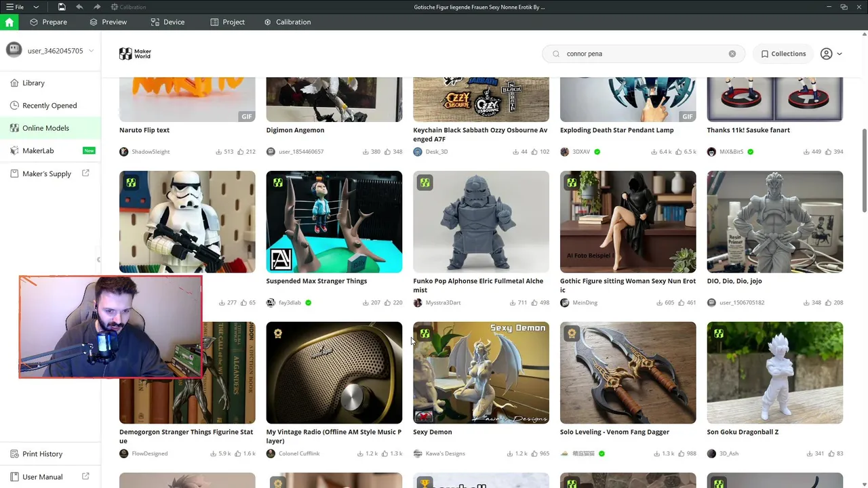Open the DIO, Dio, Dio, jojo thumbnail
Viewport: 868px width, 488px height.
[775, 222]
